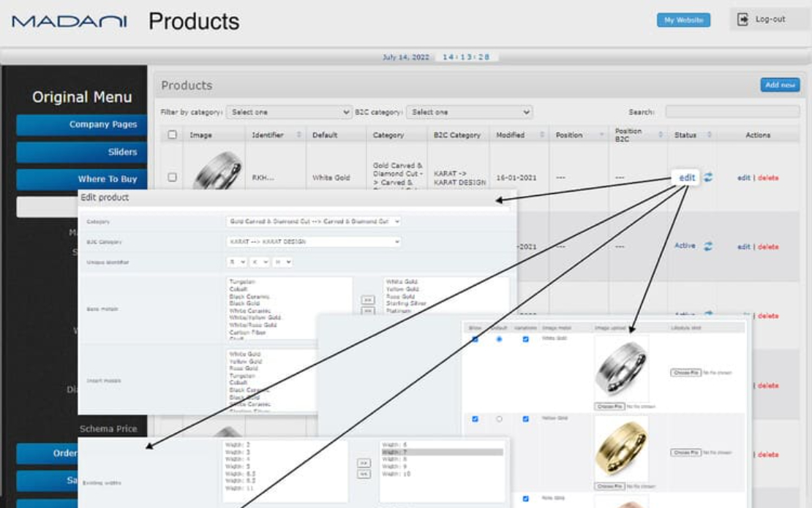Open Category dropdown in Edit product

(x=313, y=221)
